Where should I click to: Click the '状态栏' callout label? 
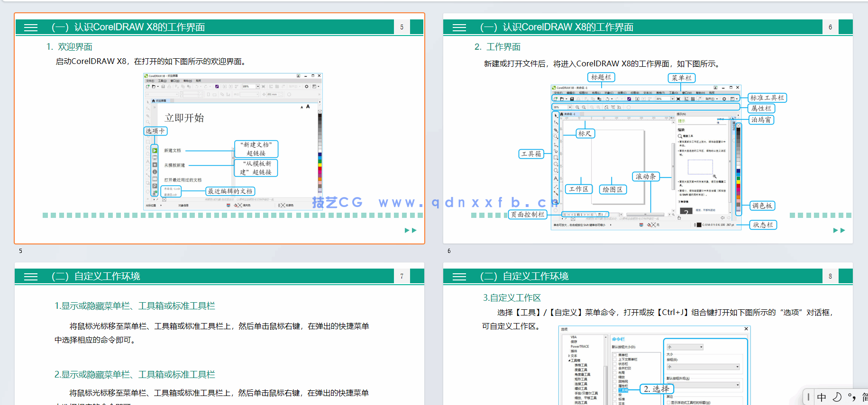763,225
